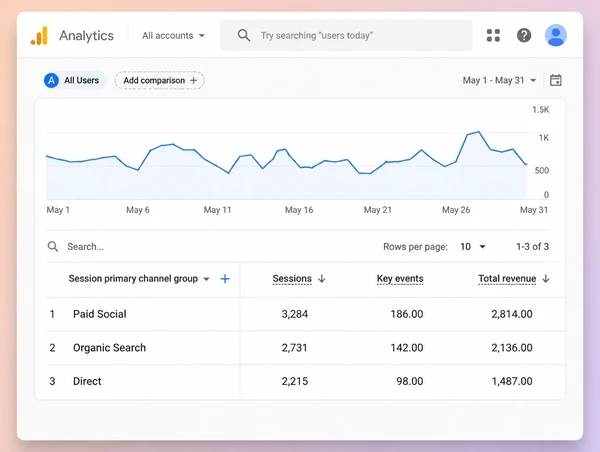
Task: Click the Total revenue column header
Action: pos(507,279)
